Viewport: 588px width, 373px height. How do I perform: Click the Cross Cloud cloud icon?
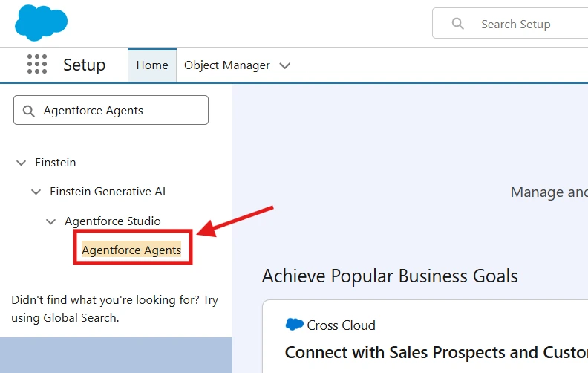(295, 325)
